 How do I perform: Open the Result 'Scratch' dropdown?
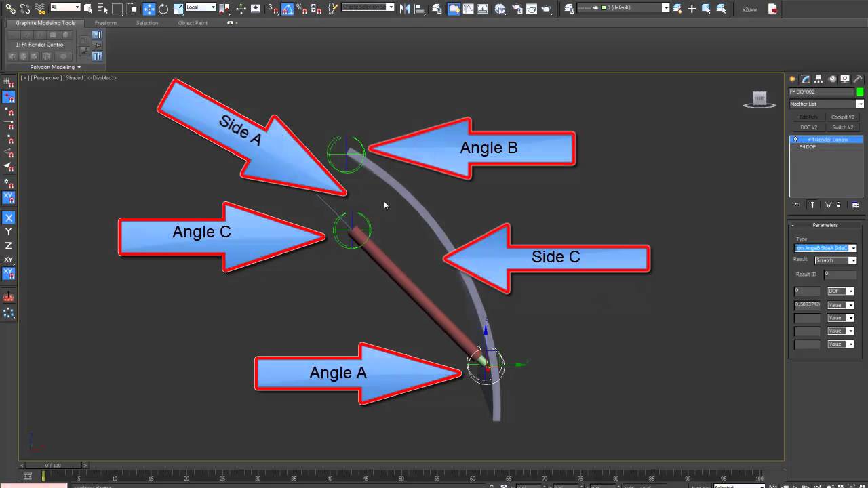point(835,260)
